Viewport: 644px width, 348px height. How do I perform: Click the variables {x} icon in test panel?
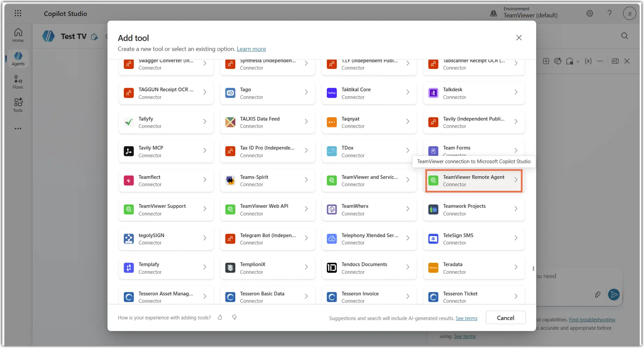tap(588, 61)
